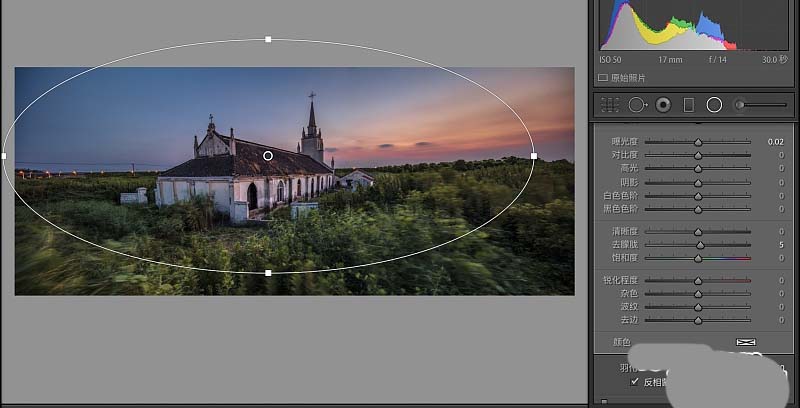800x408 pixels.
Task: Click the 曝光度 value field 0.02
Action: [776, 142]
